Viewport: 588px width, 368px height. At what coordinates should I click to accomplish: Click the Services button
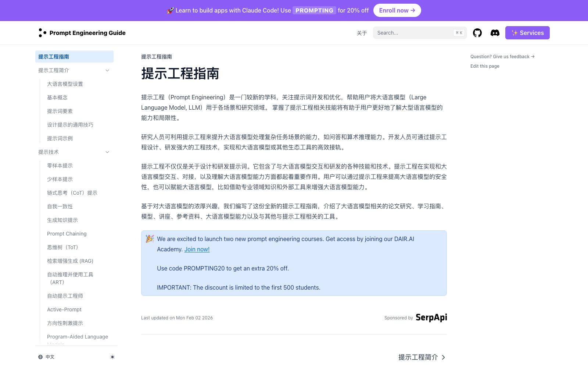point(527,33)
